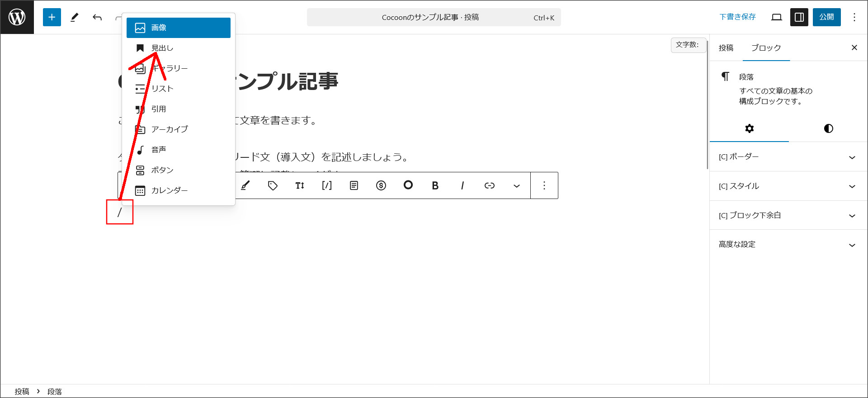Choose the 見出し block from the list

179,48
